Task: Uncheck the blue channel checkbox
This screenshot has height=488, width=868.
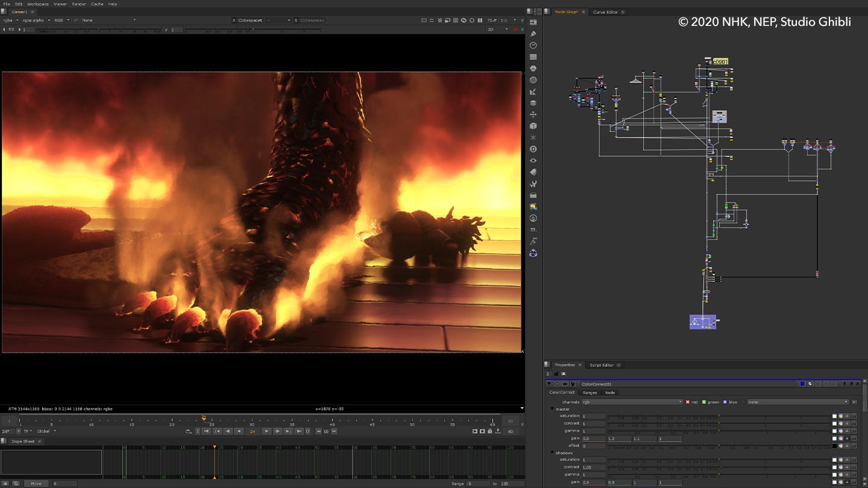Action: [x=725, y=402]
